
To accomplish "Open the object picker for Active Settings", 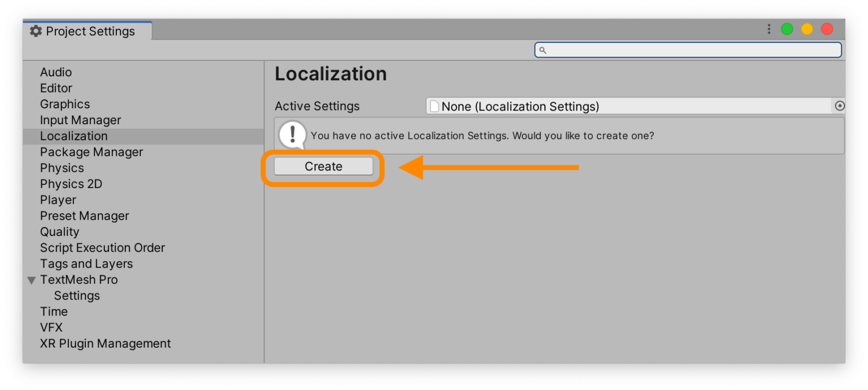I will 839,106.
